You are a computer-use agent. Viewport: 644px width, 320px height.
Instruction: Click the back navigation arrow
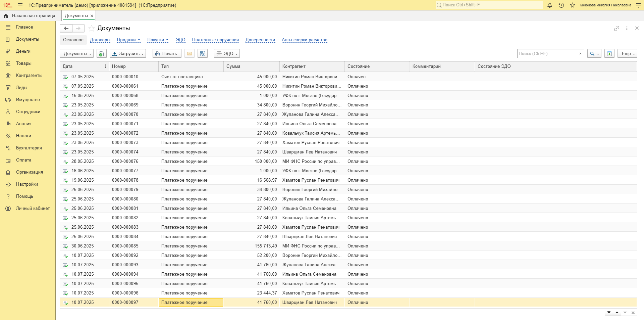coord(66,28)
